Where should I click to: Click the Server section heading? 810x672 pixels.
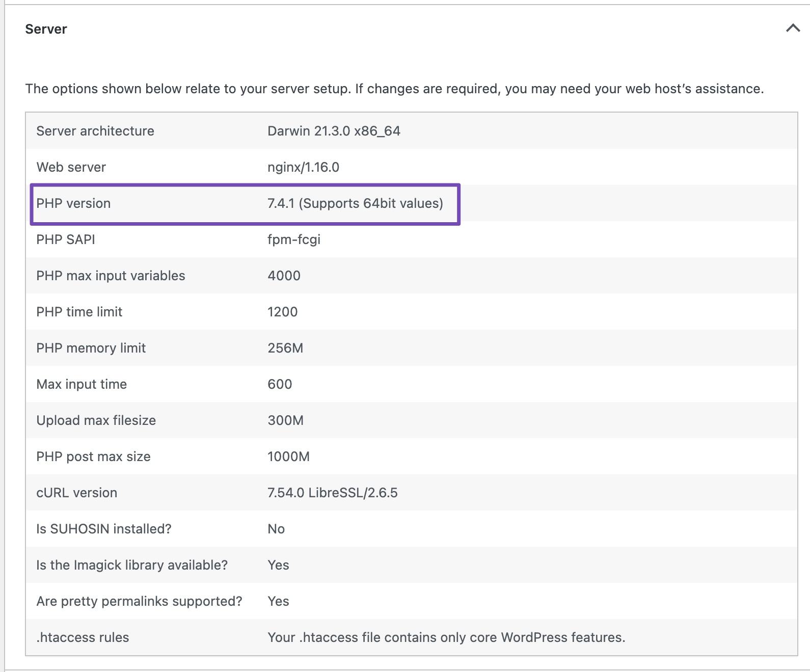[x=46, y=29]
